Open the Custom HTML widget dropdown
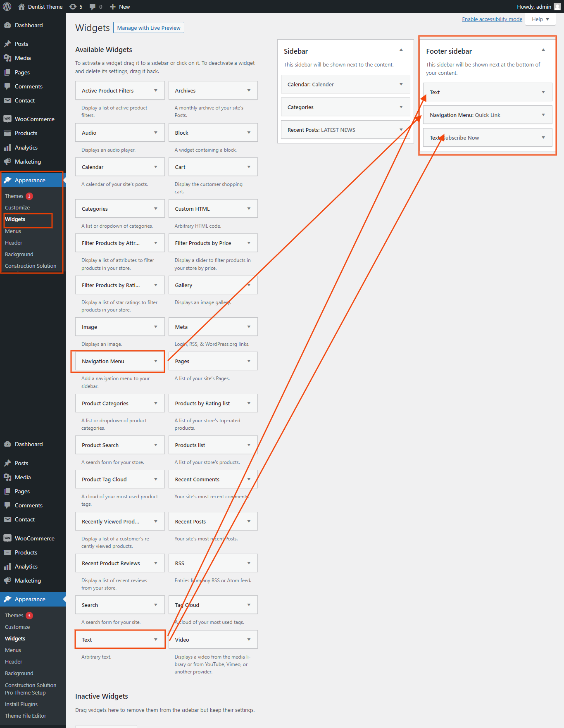The width and height of the screenshot is (564, 728). pos(249,209)
